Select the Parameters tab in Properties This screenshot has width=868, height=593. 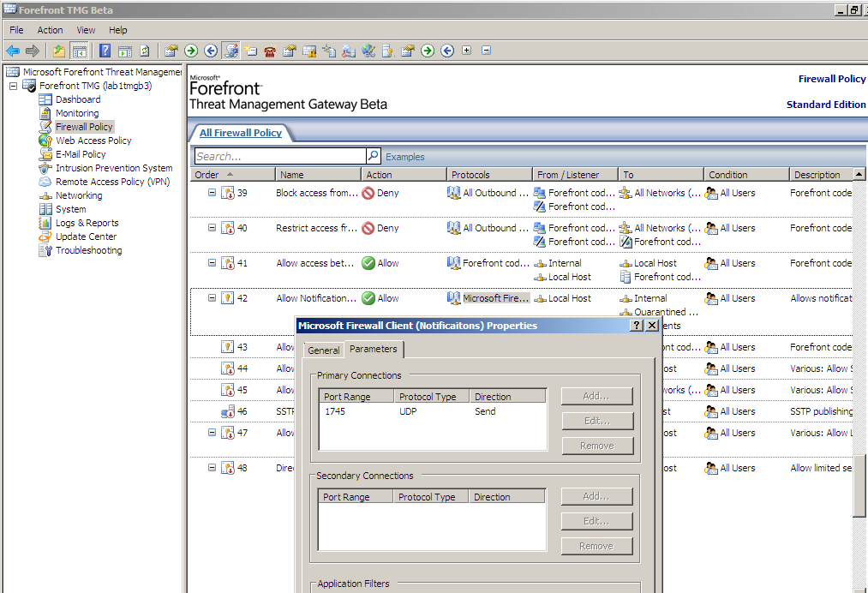pos(374,350)
